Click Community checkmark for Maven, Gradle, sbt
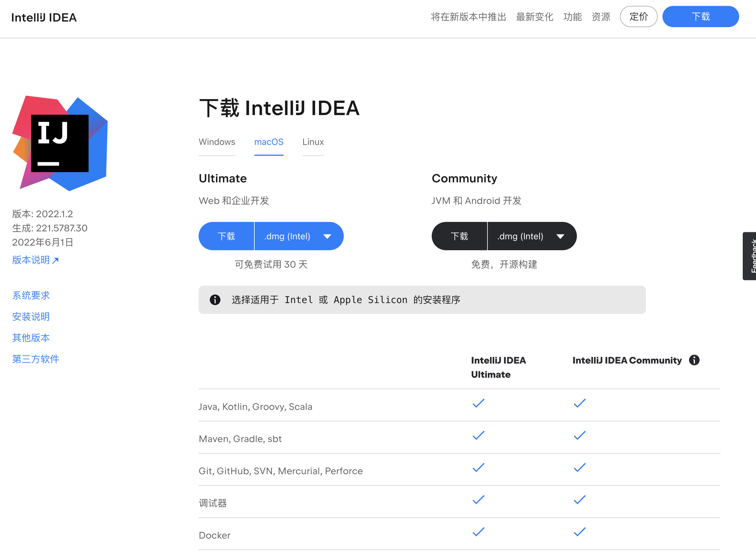 click(579, 435)
